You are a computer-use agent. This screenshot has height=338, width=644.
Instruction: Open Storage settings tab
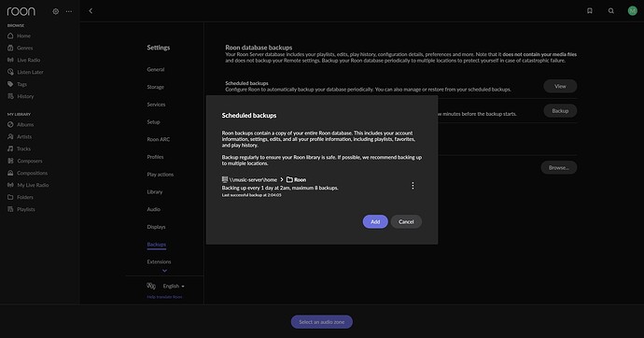[x=156, y=87]
